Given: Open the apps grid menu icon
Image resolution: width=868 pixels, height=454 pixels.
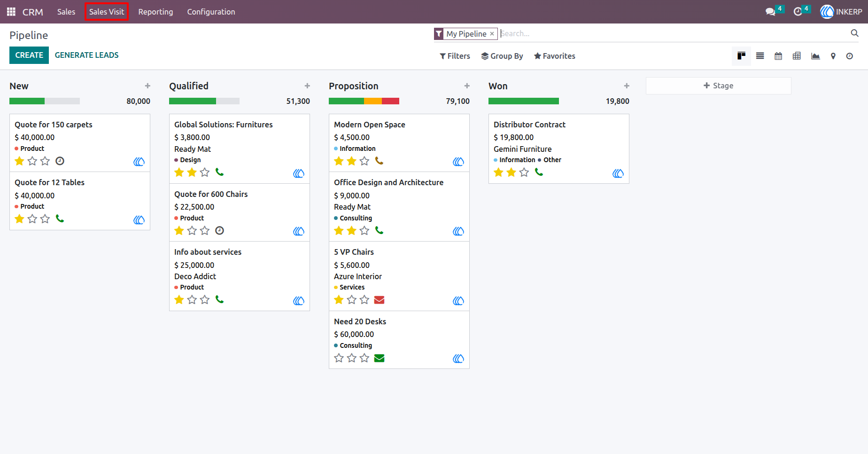Looking at the screenshot, I should (11, 12).
